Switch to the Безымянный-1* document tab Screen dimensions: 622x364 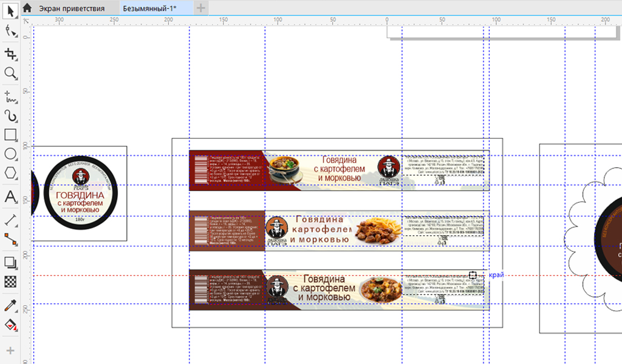[x=149, y=8]
